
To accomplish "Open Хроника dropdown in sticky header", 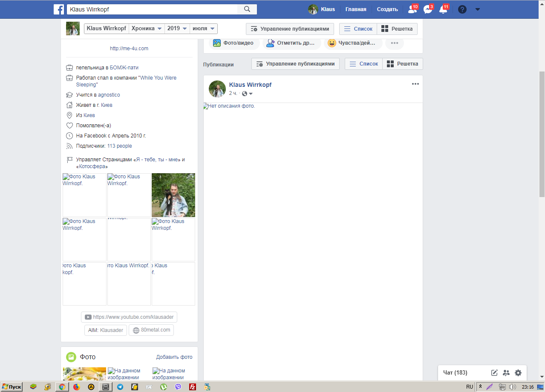I will [x=147, y=29].
